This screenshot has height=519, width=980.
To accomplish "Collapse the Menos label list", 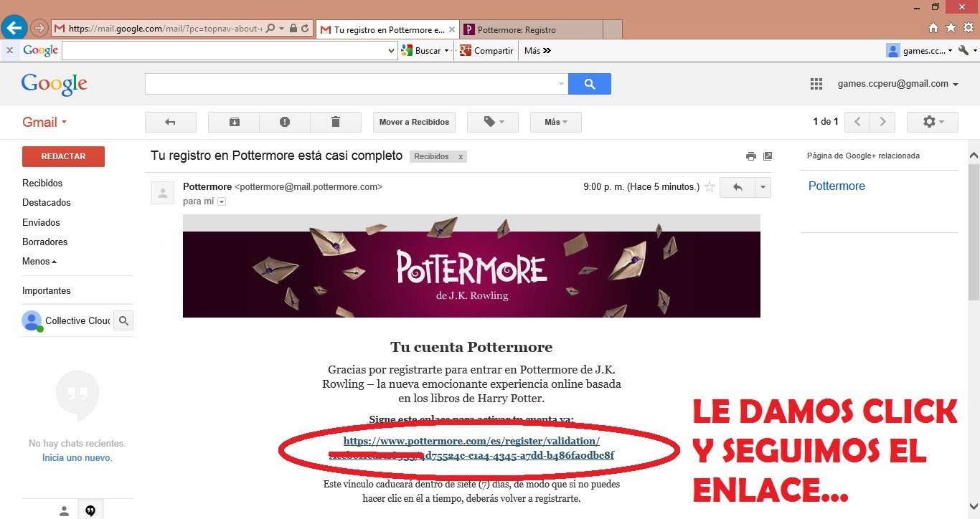I will click(39, 262).
